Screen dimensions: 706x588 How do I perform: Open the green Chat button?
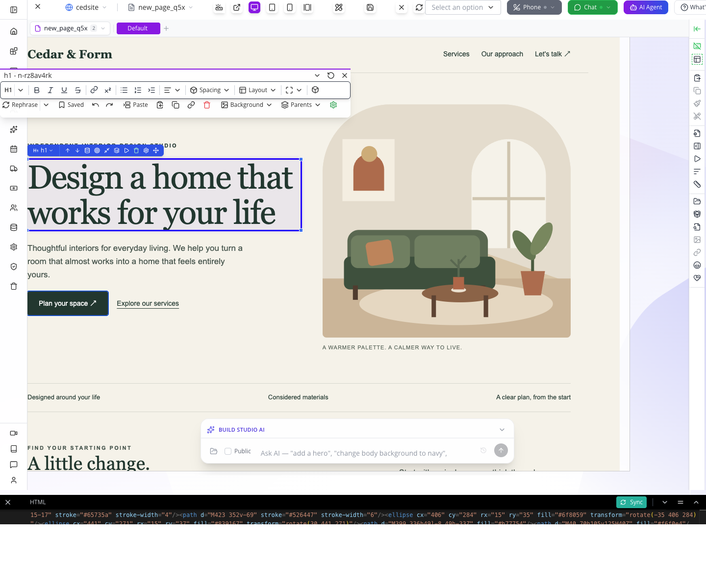pyautogui.click(x=593, y=7)
